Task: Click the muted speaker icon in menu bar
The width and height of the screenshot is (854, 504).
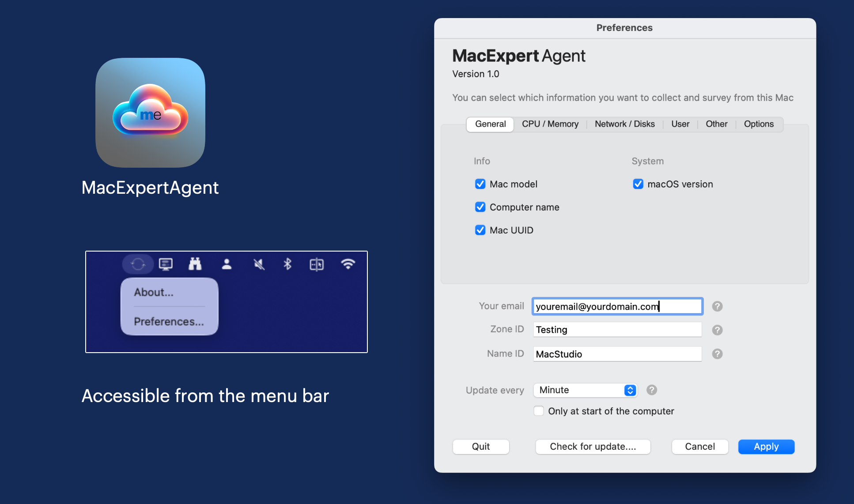Action: 259,264
